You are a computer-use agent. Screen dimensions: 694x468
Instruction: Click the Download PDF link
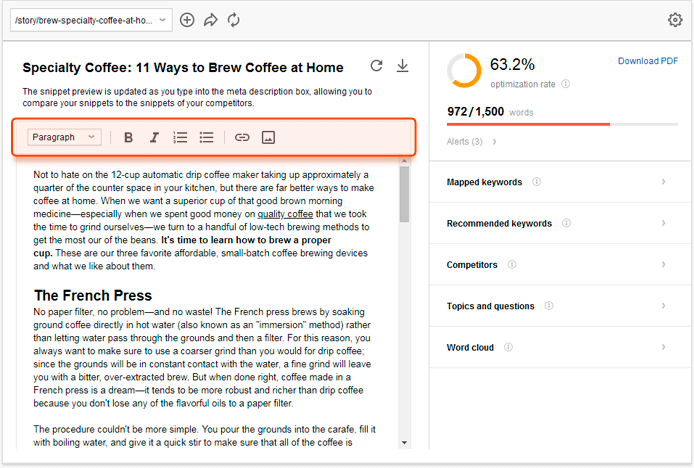point(648,61)
